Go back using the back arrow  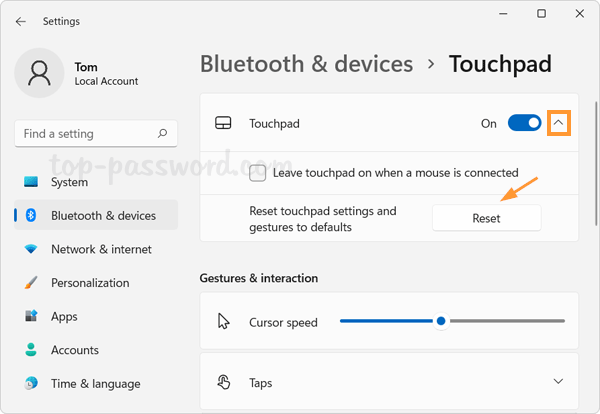(x=21, y=21)
